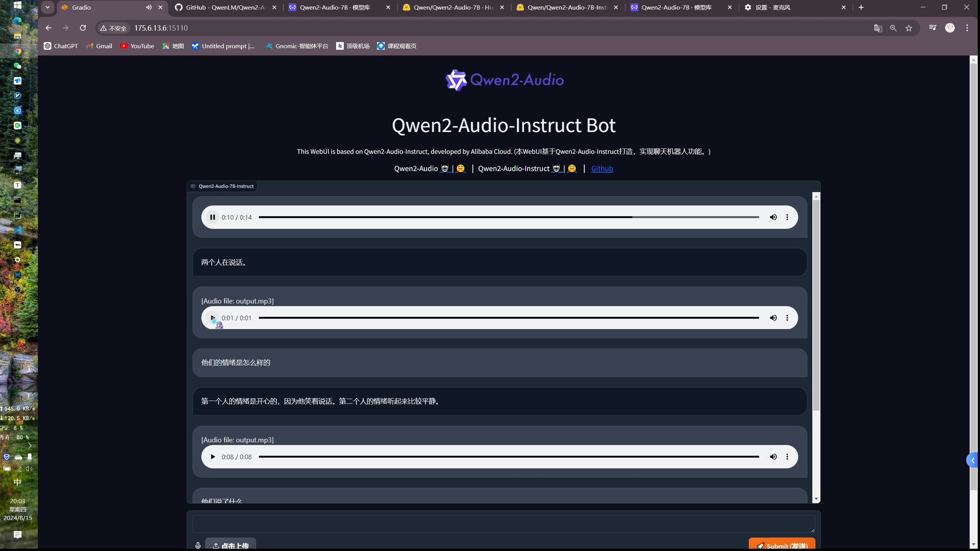Mute volume on the 0:01 audio player
The width and height of the screenshot is (980, 551).
point(773,318)
